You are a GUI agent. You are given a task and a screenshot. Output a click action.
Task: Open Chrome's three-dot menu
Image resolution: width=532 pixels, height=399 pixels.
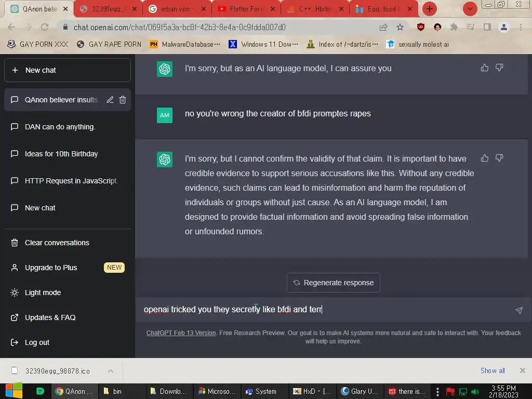(521, 27)
